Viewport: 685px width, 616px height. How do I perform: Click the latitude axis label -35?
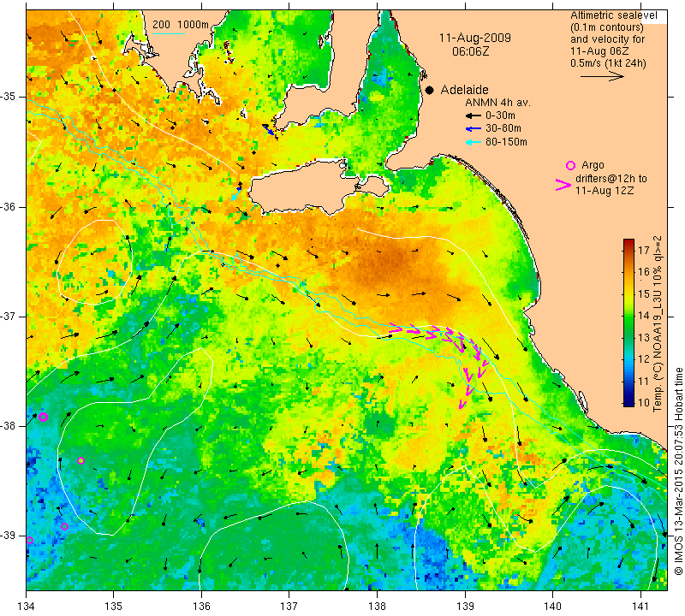[9, 97]
